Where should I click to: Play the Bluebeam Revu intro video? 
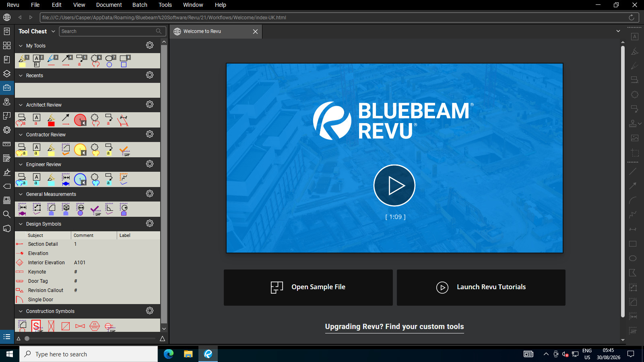tap(394, 185)
